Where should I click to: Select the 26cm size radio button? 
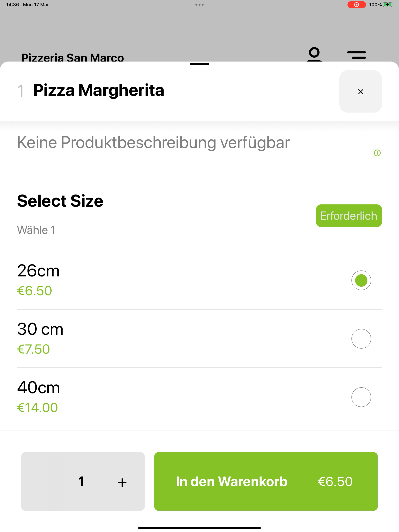[x=361, y=280]
